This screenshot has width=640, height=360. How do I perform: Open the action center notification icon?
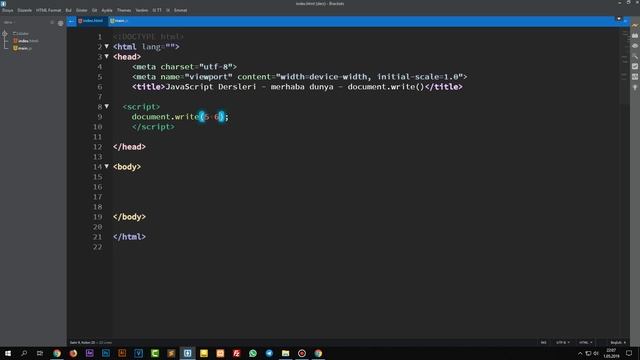[x=629, y=353]
